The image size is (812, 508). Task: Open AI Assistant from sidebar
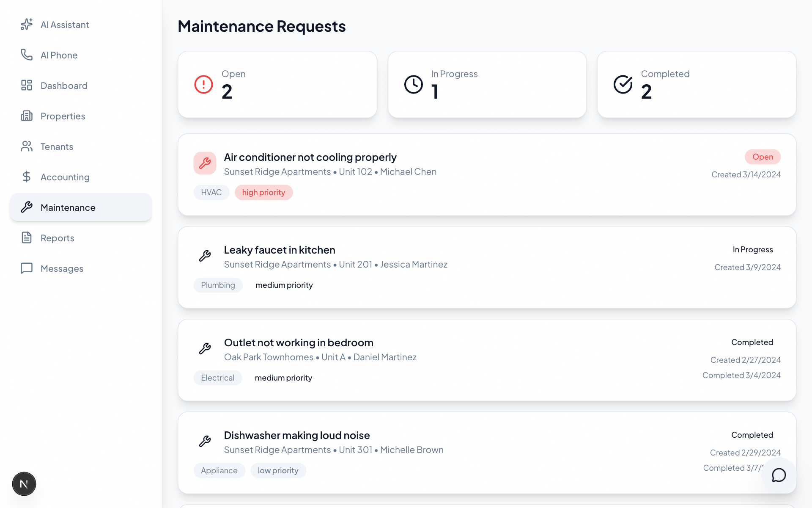pos(81,25)
